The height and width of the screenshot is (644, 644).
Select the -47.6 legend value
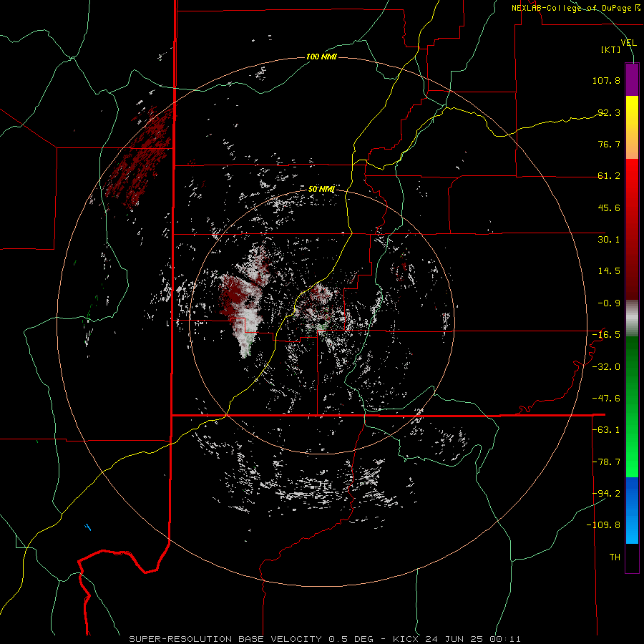[x=606, y=399]
